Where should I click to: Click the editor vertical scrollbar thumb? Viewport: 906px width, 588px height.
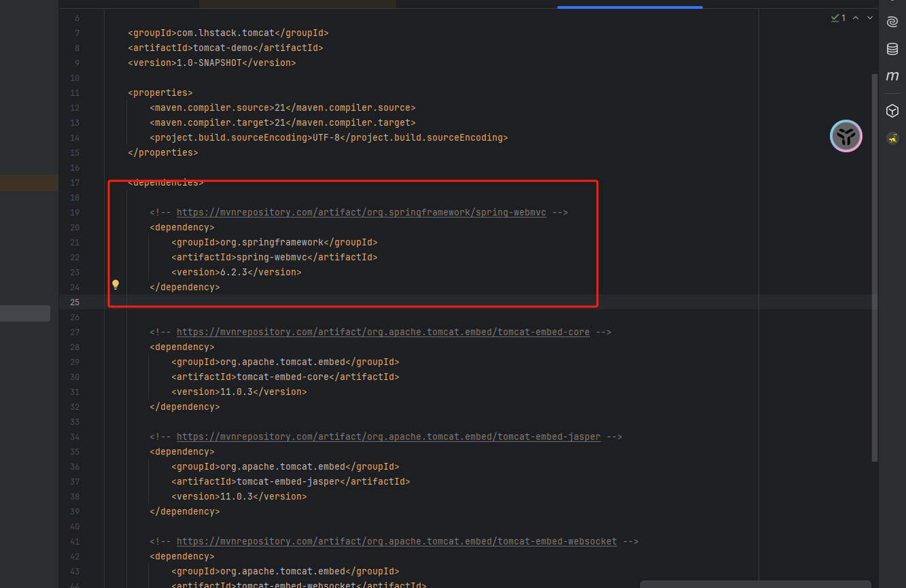click(875, 265)
